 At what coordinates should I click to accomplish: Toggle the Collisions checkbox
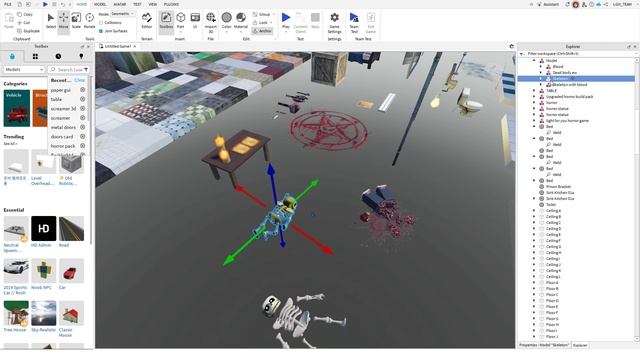pyautogui.click(x=101, y=22)
